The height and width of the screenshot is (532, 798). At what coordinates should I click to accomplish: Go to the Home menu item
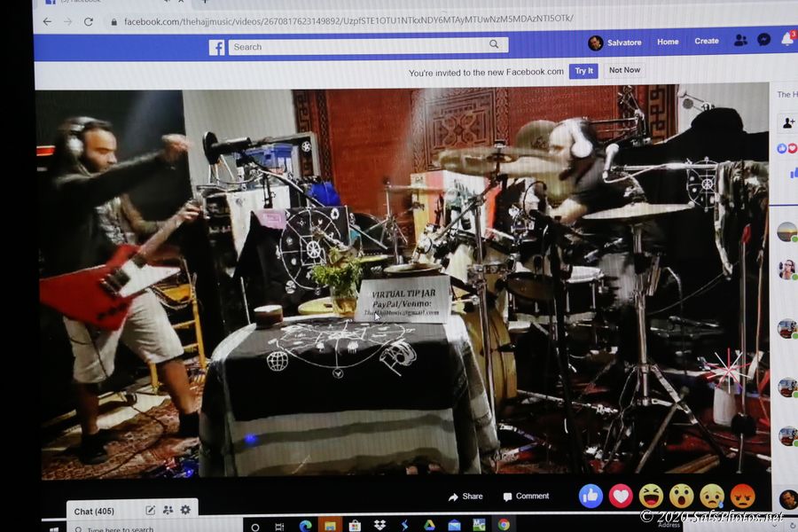(668, 42)
